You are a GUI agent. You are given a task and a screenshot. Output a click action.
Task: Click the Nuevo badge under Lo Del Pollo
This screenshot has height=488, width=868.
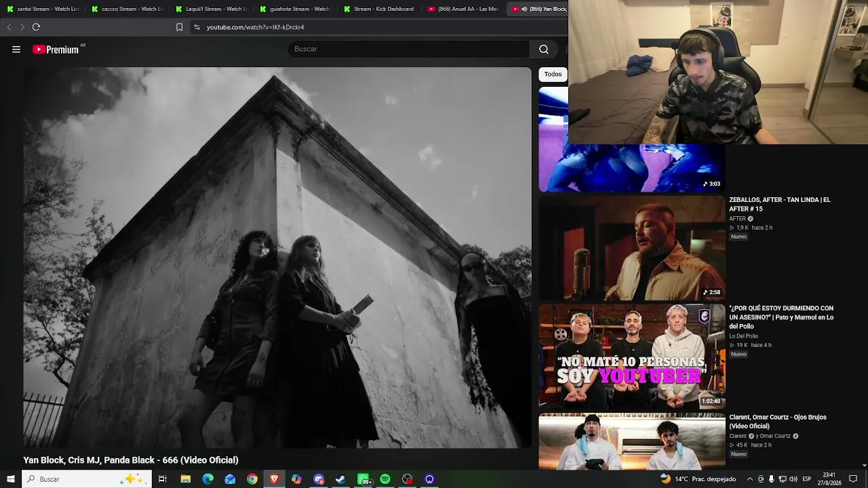click(738, 354)
